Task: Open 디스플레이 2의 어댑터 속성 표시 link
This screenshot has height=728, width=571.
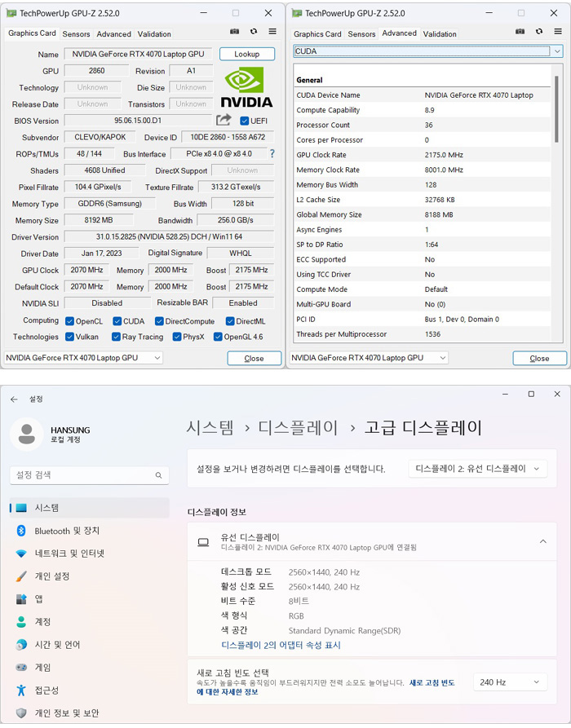Action: tap(281, 645)
